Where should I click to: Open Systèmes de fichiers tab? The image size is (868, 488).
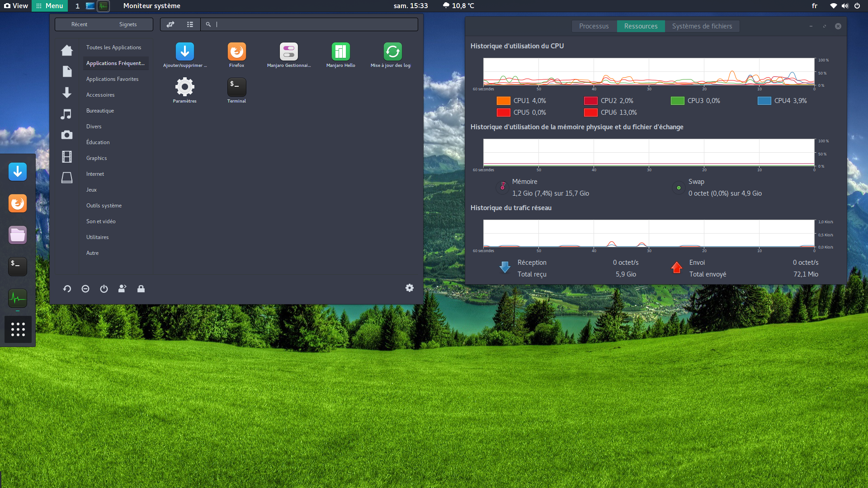pyautogui.click(x=702, y=26)
